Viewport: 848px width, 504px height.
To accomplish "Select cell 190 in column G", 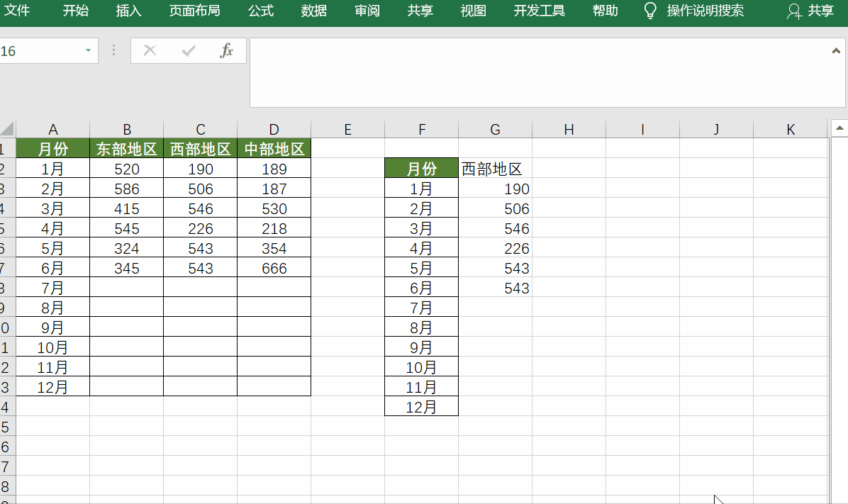I will point(496,189).
